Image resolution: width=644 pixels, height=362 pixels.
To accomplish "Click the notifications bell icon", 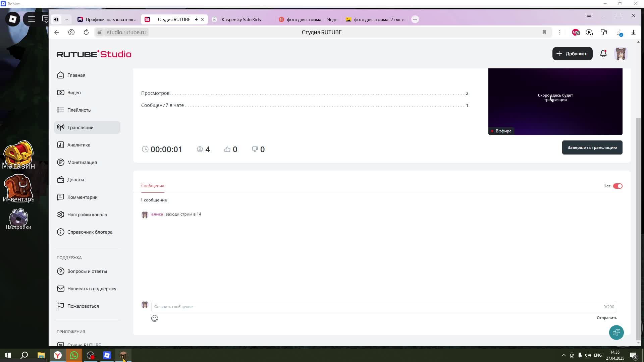I will click(x=603, y=54).
